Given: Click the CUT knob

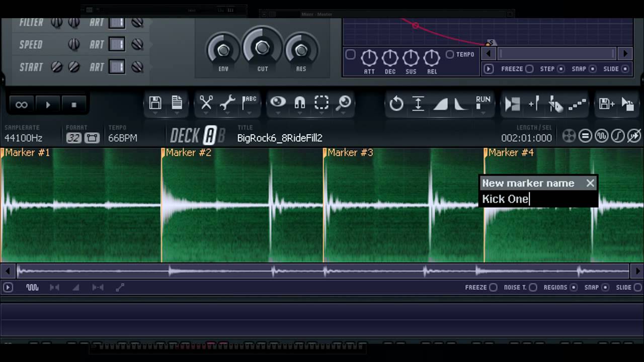Looking at the screenshot, I should coord(262,48).
